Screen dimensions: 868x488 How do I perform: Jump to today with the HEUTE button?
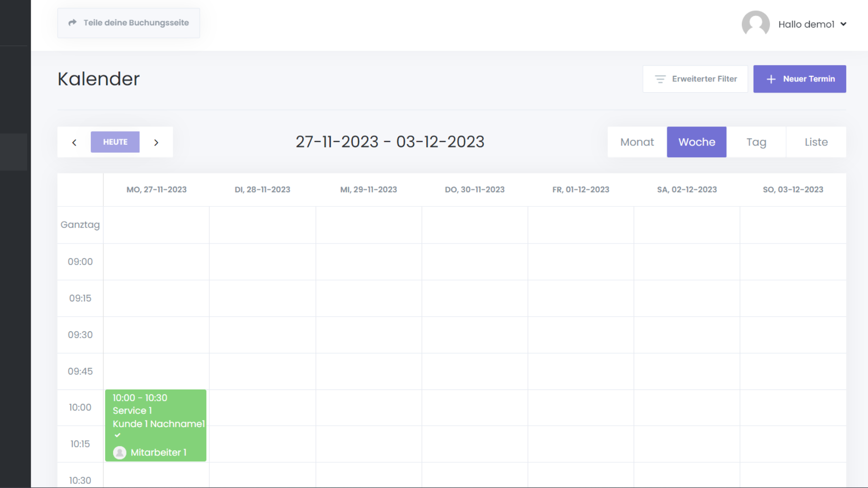[115, 142]
